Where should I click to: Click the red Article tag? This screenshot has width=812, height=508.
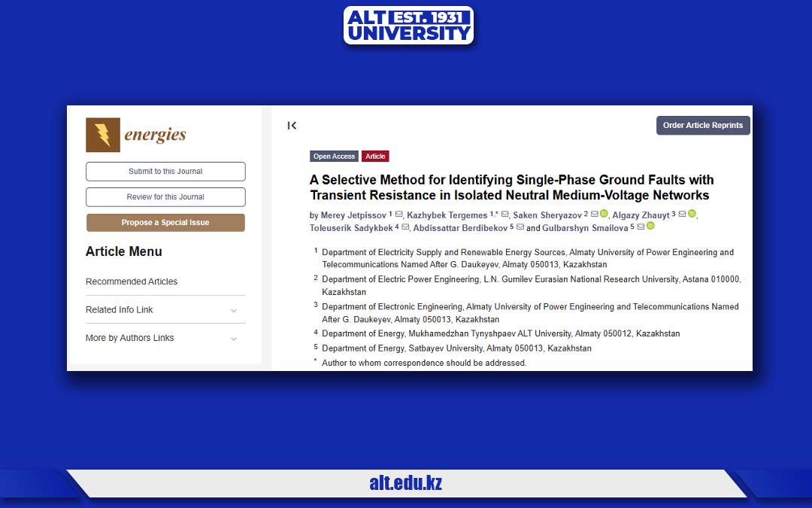pos(375,157)
